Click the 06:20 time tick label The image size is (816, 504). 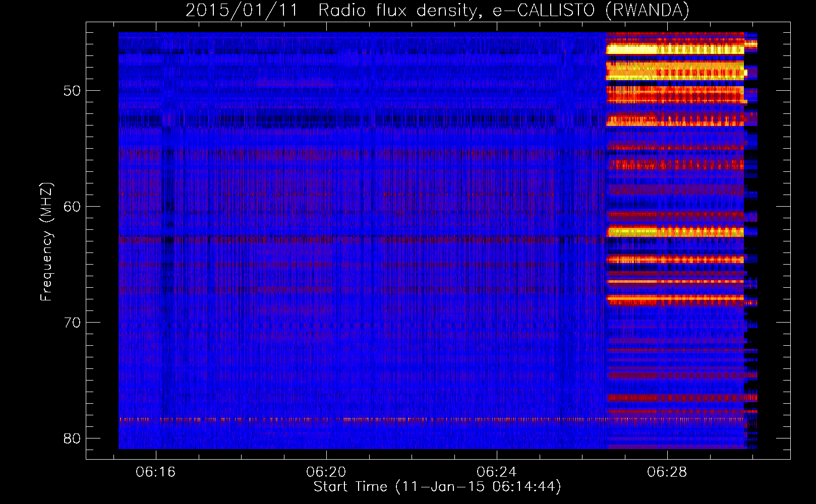coord(326,472)
